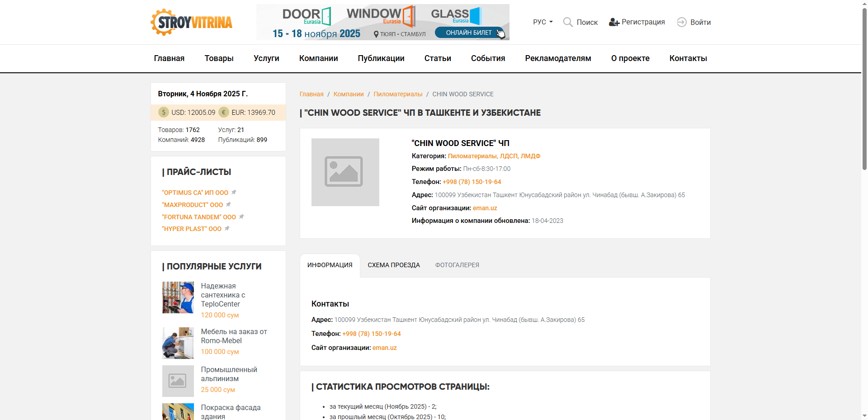Open eman.uz site link in header card

tap(485, 208)
